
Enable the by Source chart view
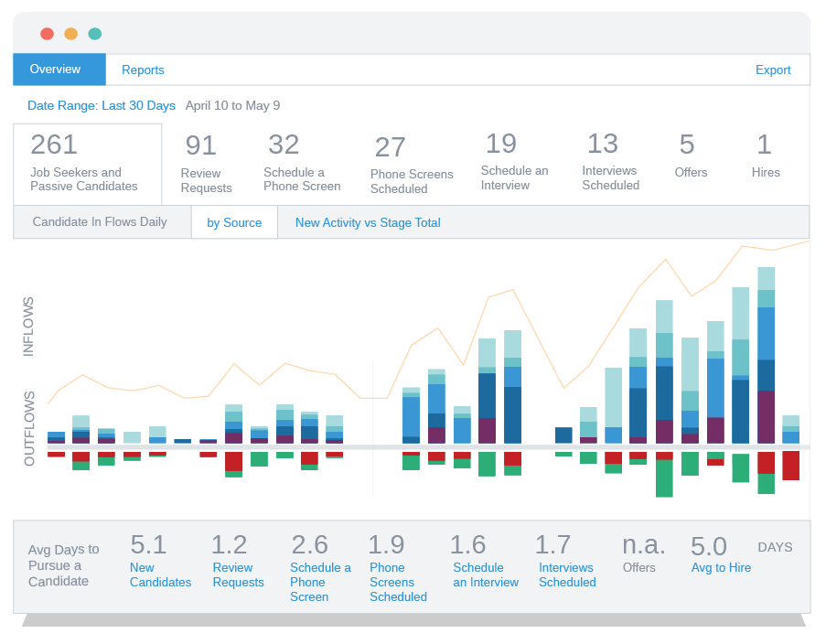click(234, 221)
